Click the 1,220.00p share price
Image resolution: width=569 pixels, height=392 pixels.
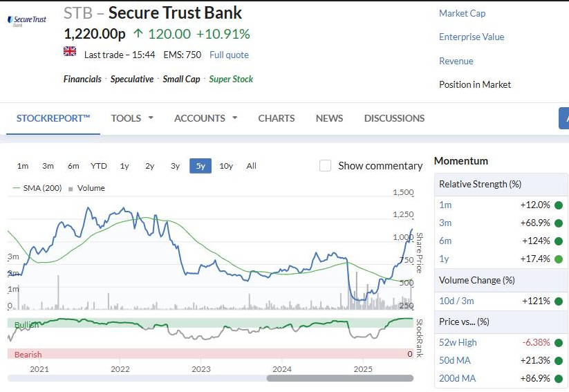click(x=95, y=34)
